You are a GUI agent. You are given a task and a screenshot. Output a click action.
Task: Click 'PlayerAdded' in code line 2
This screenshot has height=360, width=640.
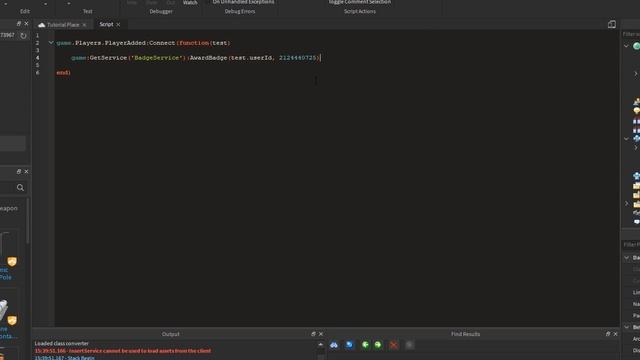(125, 43)
